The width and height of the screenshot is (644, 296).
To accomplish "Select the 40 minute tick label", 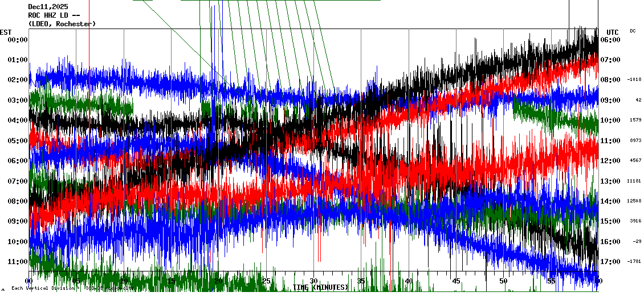I will pyautogui.click(x=409, y=281).
